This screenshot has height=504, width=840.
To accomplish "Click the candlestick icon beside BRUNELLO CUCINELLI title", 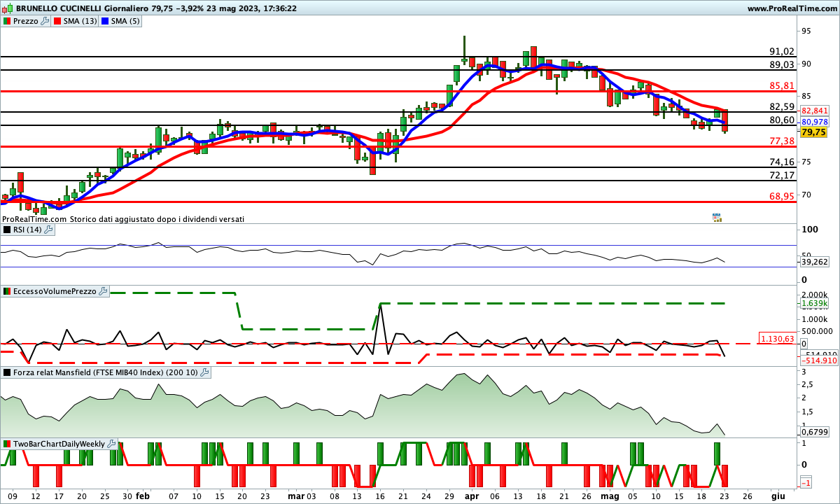I will click(x=7, y=8).
